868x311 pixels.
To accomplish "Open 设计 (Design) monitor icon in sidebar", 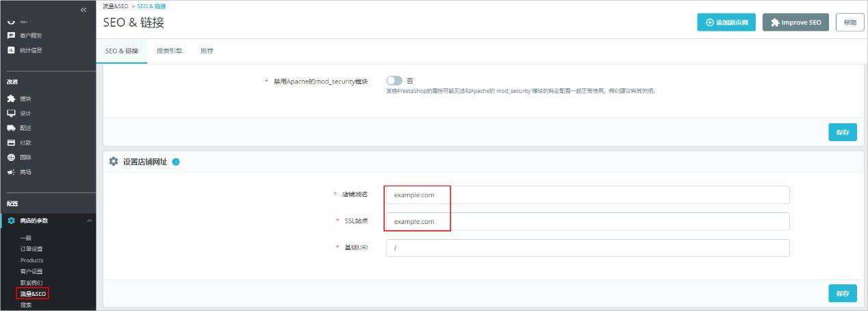I will (x=11, y=113).
